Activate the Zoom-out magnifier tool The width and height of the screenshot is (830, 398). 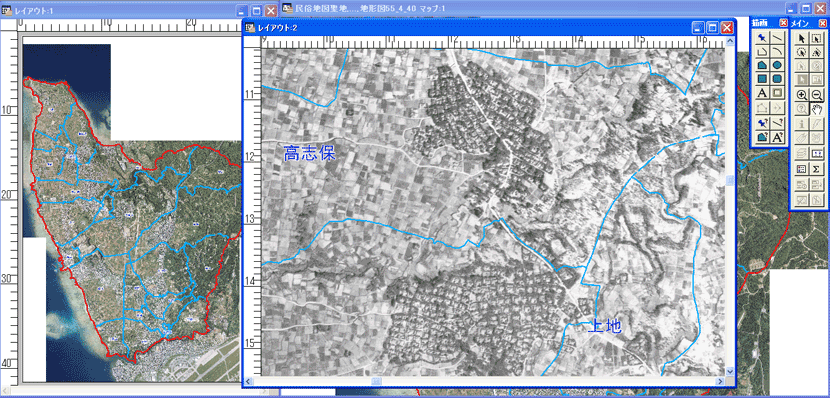[x=816, y=95]
